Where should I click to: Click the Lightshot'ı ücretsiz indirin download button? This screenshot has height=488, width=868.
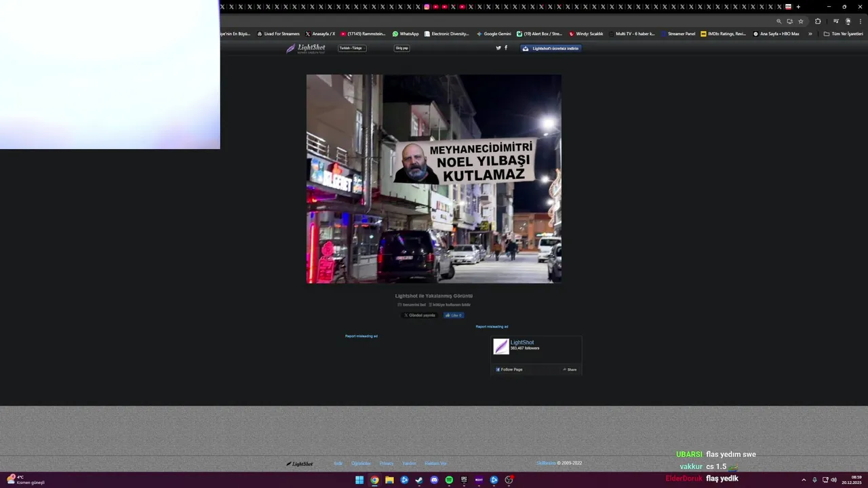click(551, 48)
